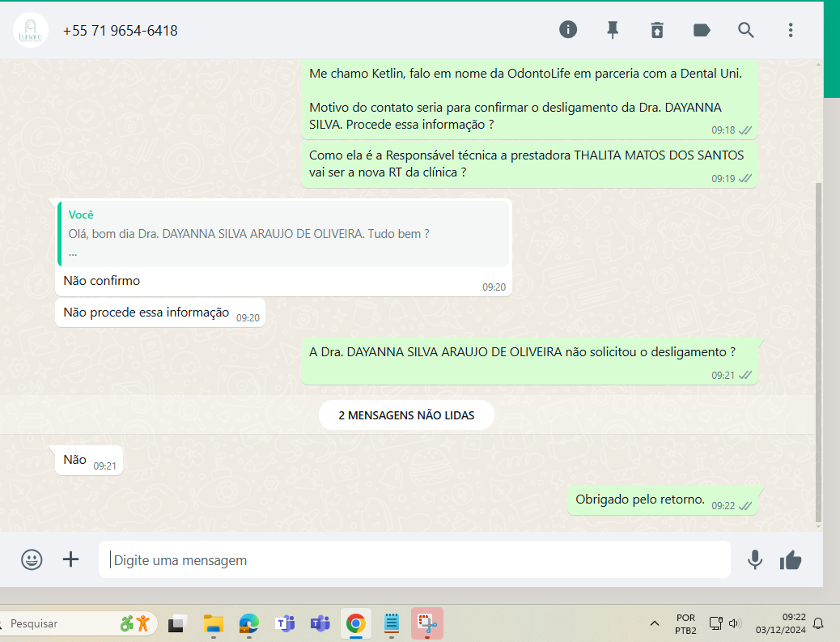Switch to Google Chrome in taskbar
The width and height of the screenshot is (840, 642).
[356, 623]
